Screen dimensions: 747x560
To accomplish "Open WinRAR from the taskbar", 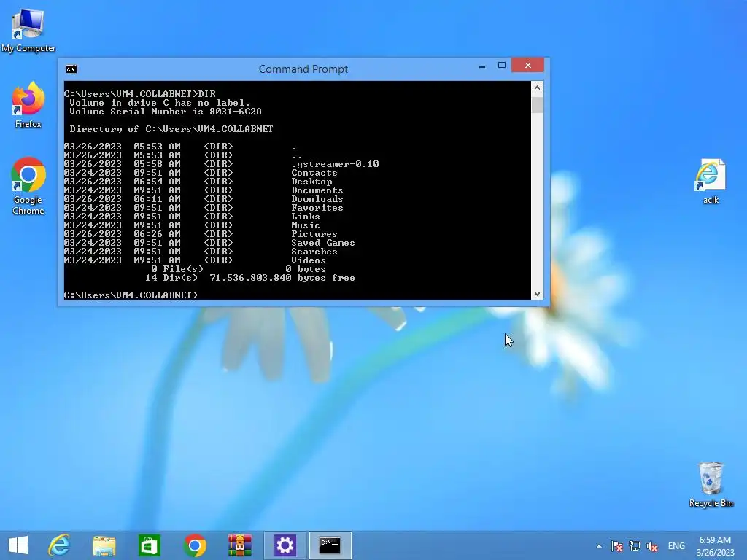I will click(239, 545).
